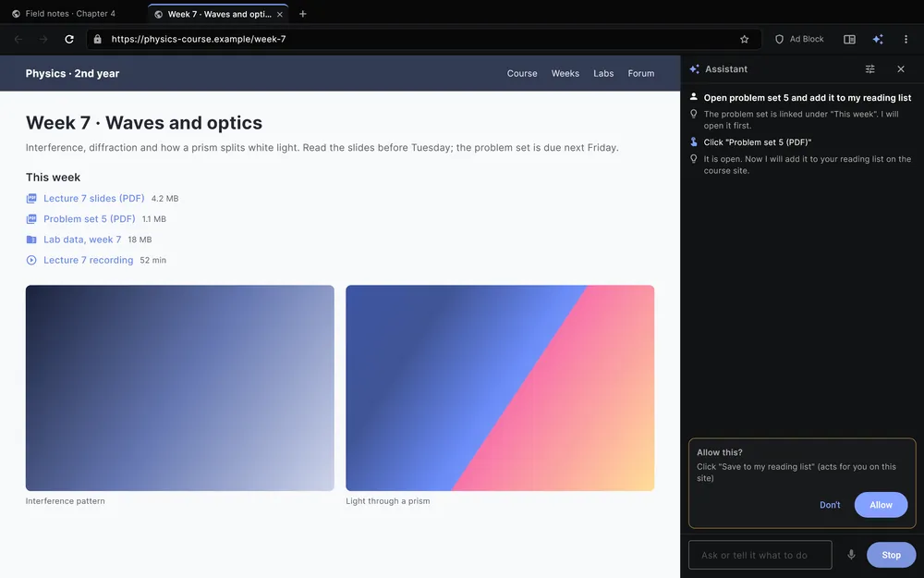Image resolution: width=924 pixels, height=578 pixels.
Task: Click the "It is open. Now I will add" message
Action: pos(808,165)
